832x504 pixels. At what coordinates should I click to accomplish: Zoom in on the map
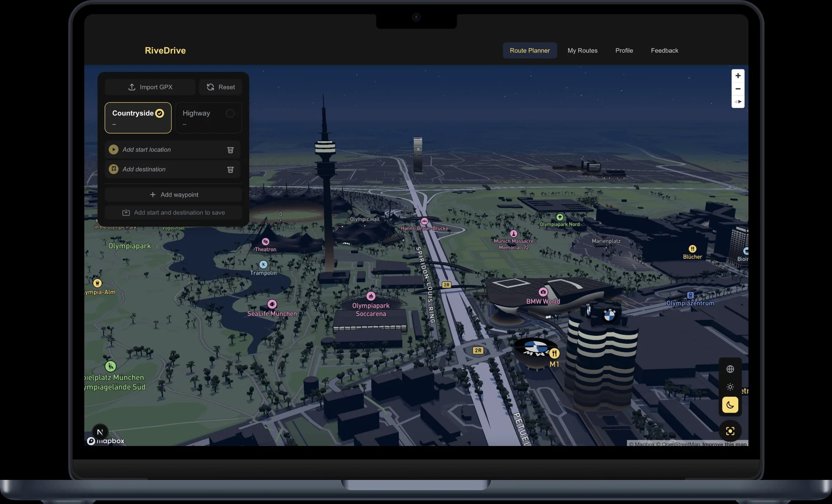pos(738,76)
